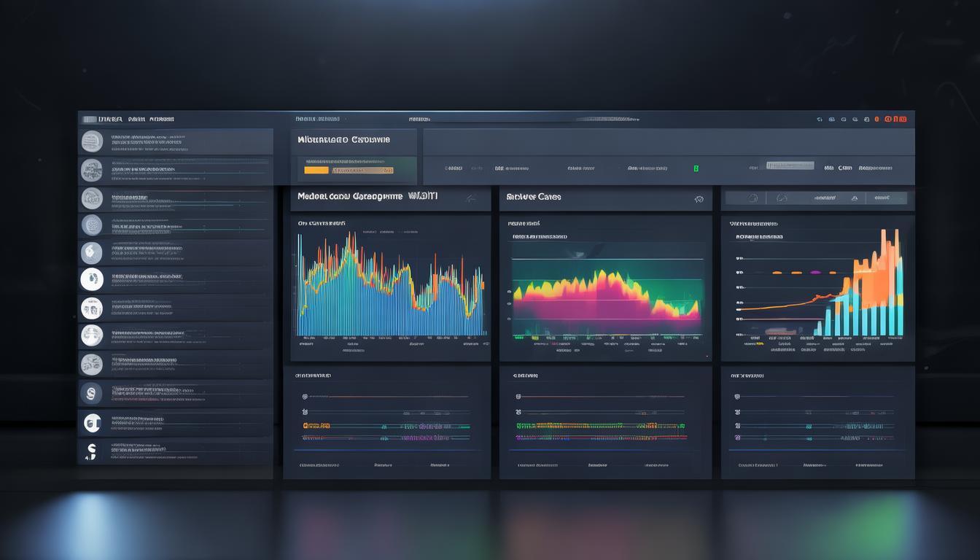Screen dimensions: 980x560
Task: Click the solid orange button in top card
Action: pyautogui.click(x=316, y=170)
